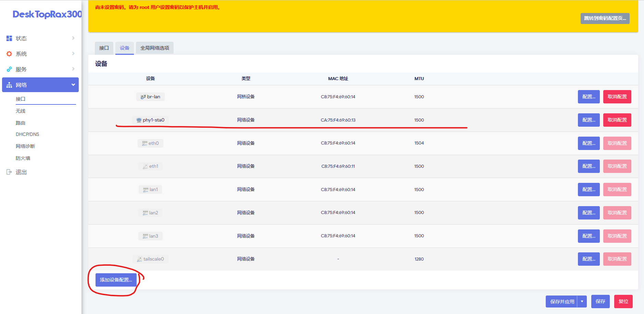Screen dimensions: 644x314
Task: Click the 添加设备配置 button
Action: [x=116, y=280]
